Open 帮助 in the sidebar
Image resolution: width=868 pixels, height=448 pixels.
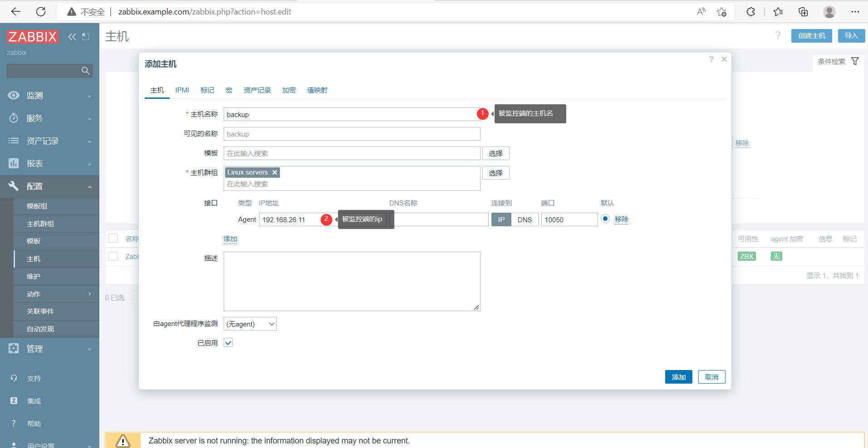point(34,424)
